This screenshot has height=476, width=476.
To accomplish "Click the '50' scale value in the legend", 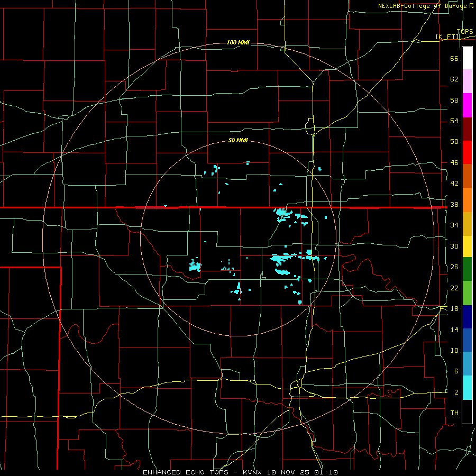I will [x=454, y=142].
